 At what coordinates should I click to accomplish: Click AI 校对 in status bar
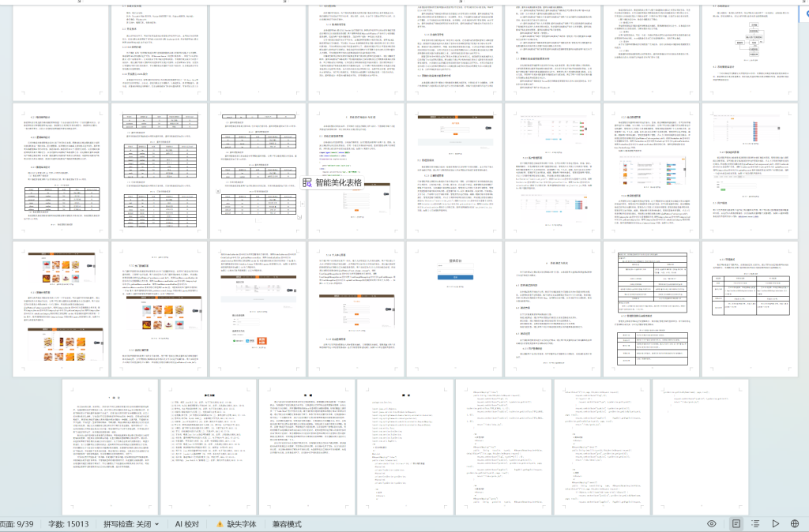click(x=186, y=524)
